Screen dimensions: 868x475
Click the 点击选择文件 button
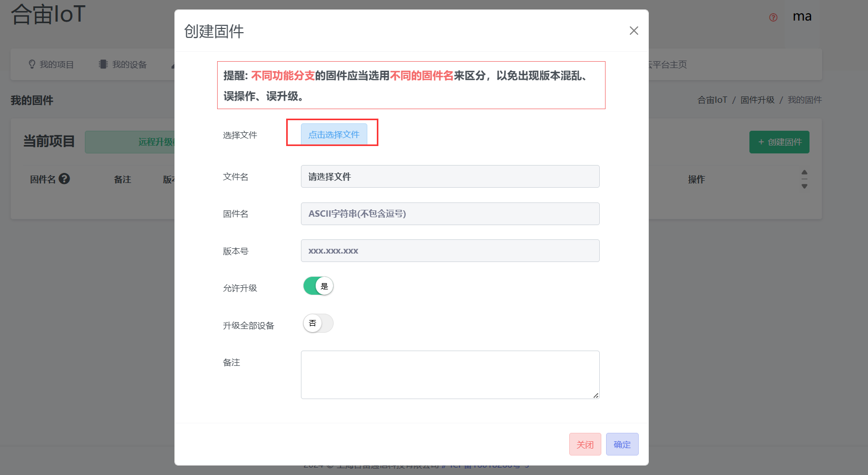coord(334,134)
